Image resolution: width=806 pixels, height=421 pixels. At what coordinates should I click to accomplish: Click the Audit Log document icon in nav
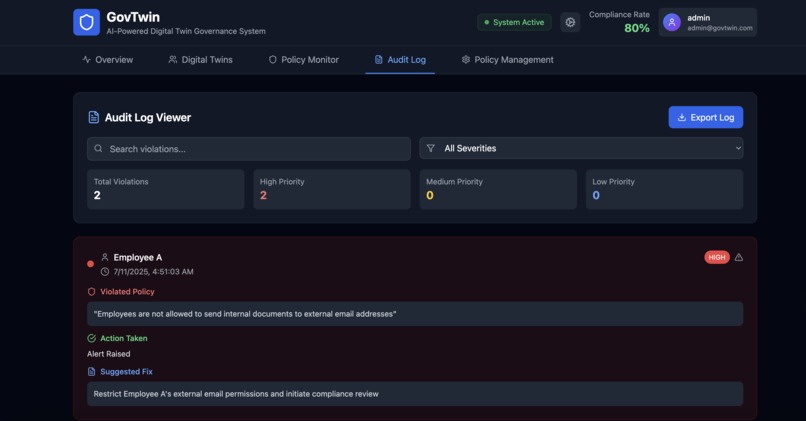click(378, 60)
